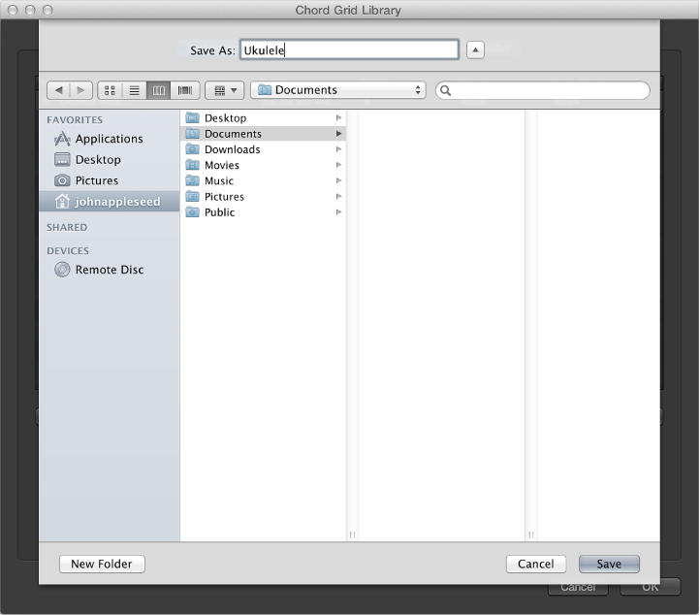Viewport: 700px width, 615px height.
Task: Click the johnappleseed home icon
Action: (x=62, y=202)
